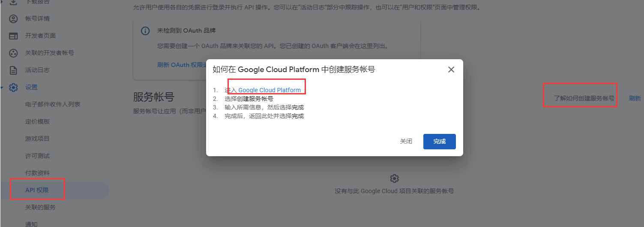The width and height of the screenshot is (644, 227).
Task: Click the info icon beside 未检测到 OAuth 品牌
Action: click(146, 31)
